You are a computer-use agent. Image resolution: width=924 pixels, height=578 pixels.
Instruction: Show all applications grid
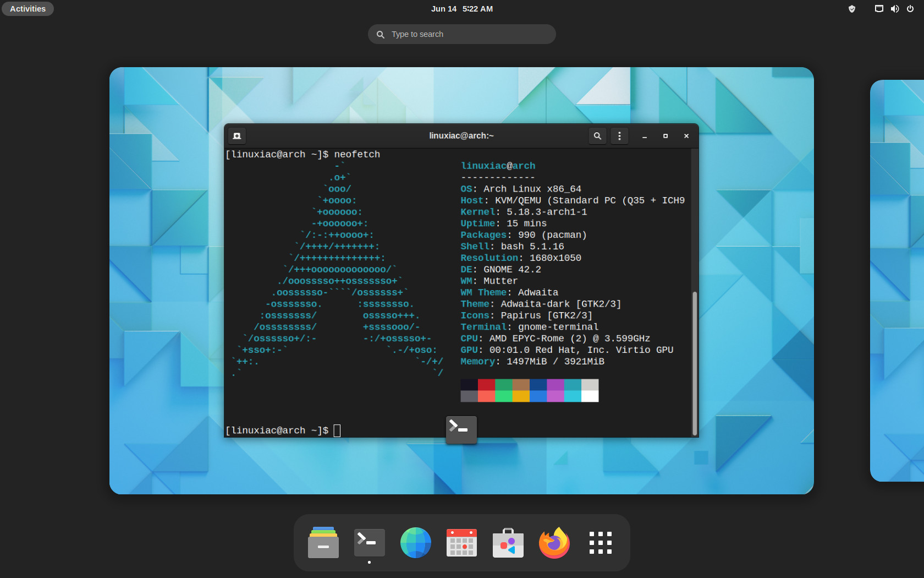point(600,543)
